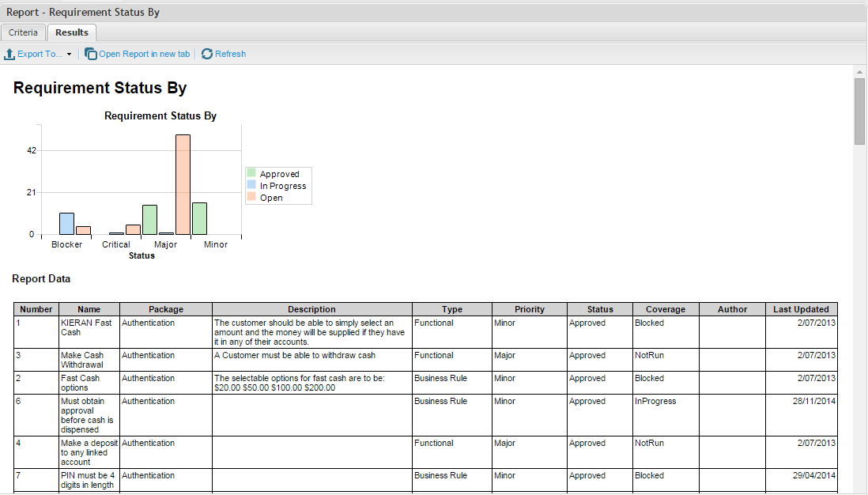Click the Open Report in new tab icon
868x495 pixels.
click(x=91, y=54)
